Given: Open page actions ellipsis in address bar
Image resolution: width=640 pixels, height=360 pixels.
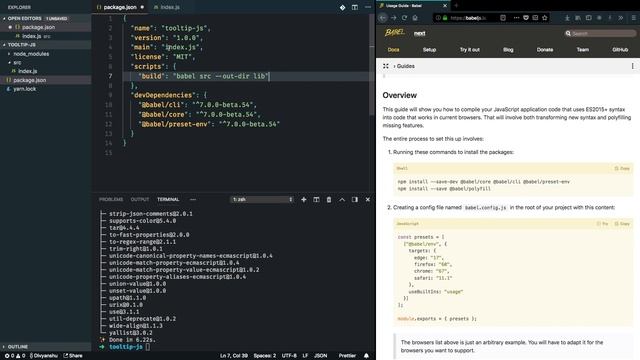Looking at the screenshot, I should (x=516, y=18).
